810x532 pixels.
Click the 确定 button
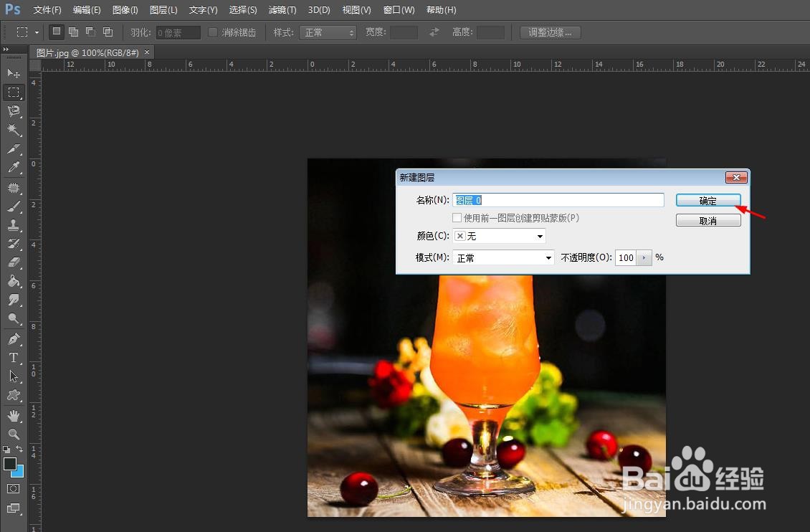[708, 201]
